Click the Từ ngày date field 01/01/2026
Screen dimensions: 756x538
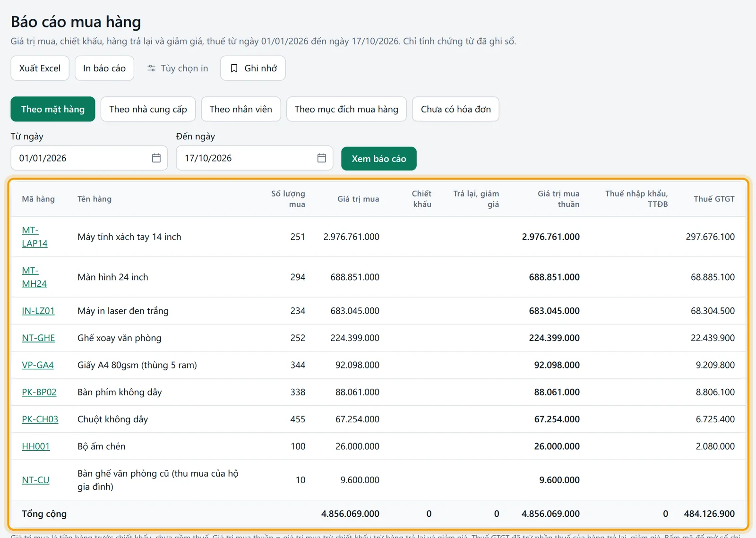89,158
